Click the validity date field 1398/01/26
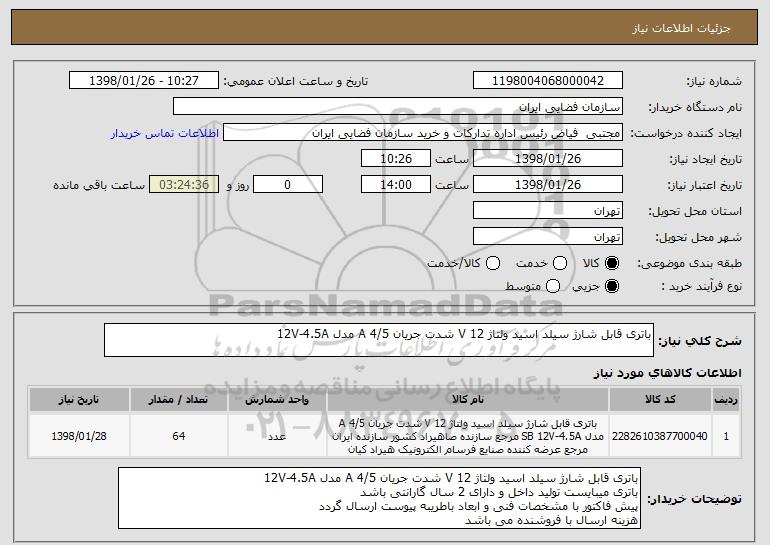770x545 pixels. (548, 185)
